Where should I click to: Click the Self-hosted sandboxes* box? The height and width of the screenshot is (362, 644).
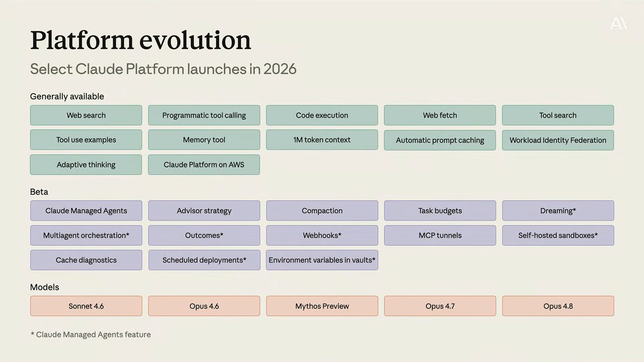558,236
